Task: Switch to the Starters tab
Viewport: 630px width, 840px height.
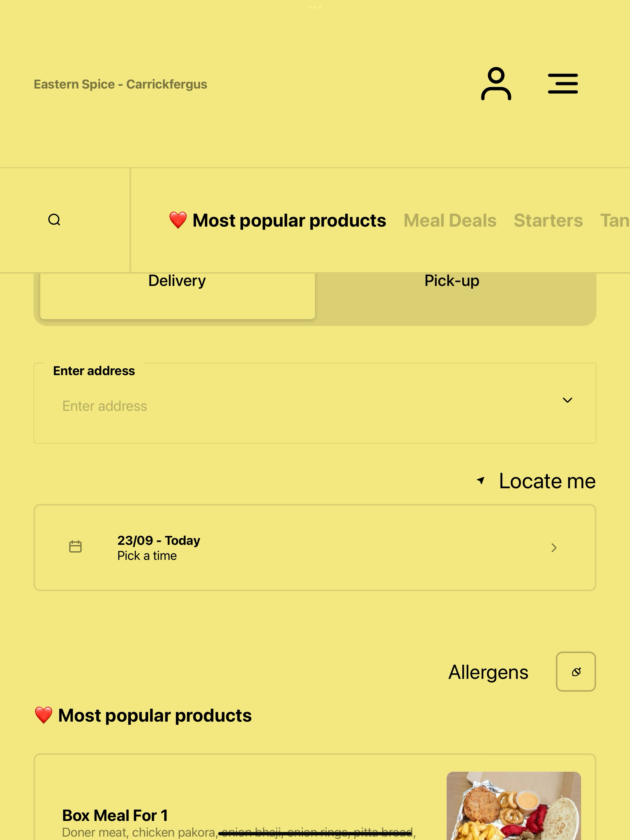Action: 548,221
